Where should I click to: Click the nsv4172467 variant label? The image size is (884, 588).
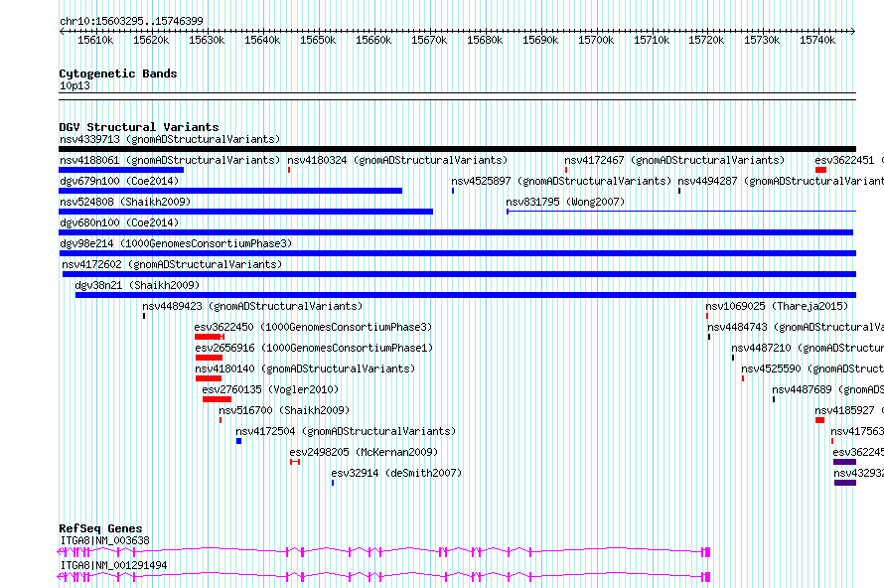[674, 160]
